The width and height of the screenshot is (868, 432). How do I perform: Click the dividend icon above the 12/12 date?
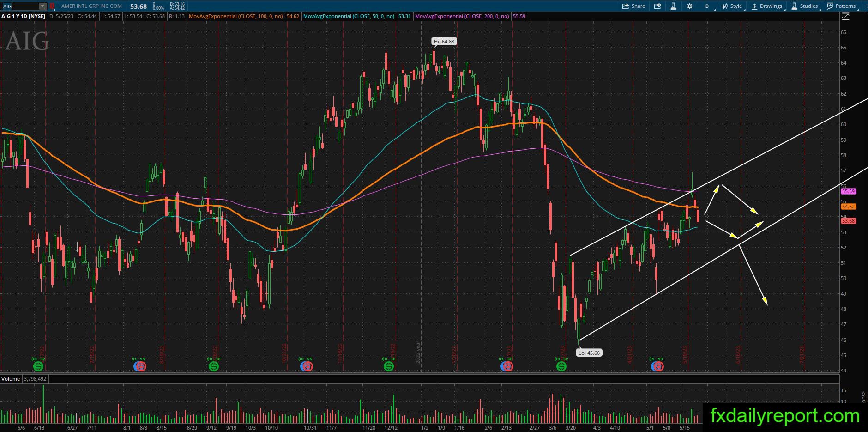click(x=389, y=366)
